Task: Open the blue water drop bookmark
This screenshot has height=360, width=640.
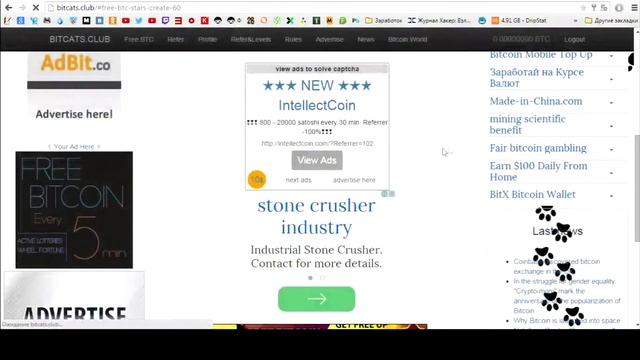Action: click(x=60, y=20)
